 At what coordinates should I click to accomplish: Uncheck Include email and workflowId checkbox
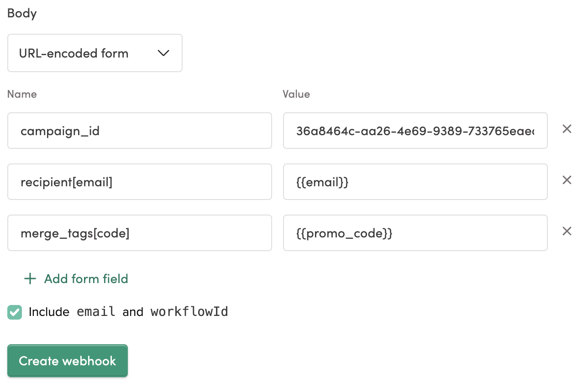15,312
